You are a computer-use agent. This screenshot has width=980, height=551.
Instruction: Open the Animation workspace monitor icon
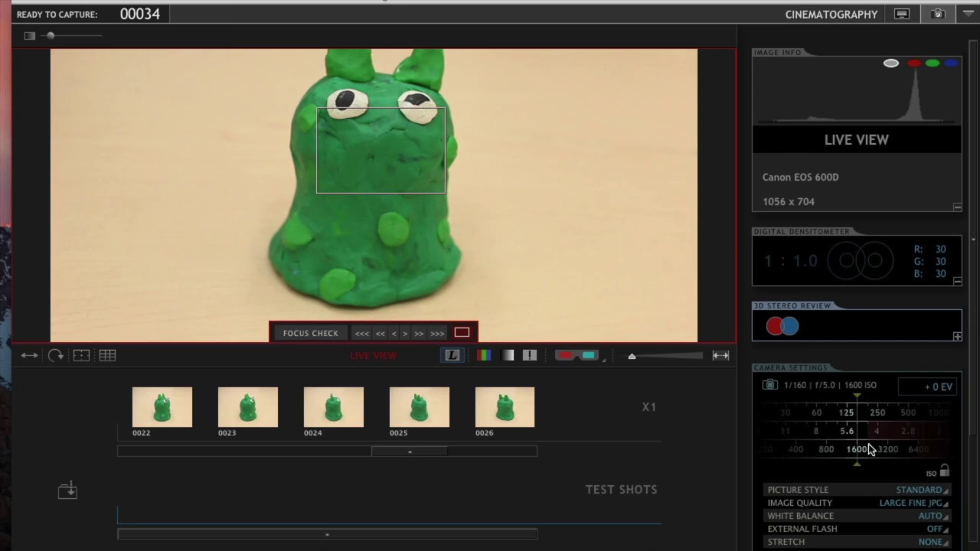click(x=902, y=14)
